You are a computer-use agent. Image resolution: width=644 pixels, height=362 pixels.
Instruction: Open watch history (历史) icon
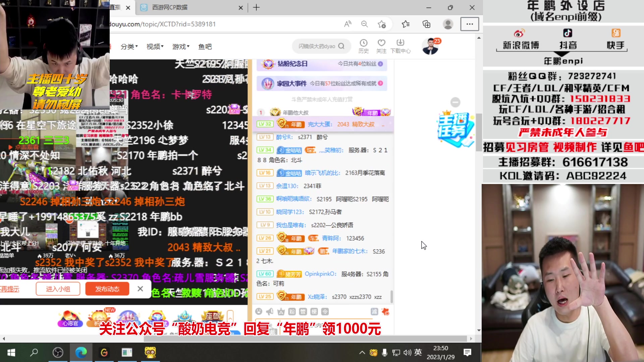point(364,46)
